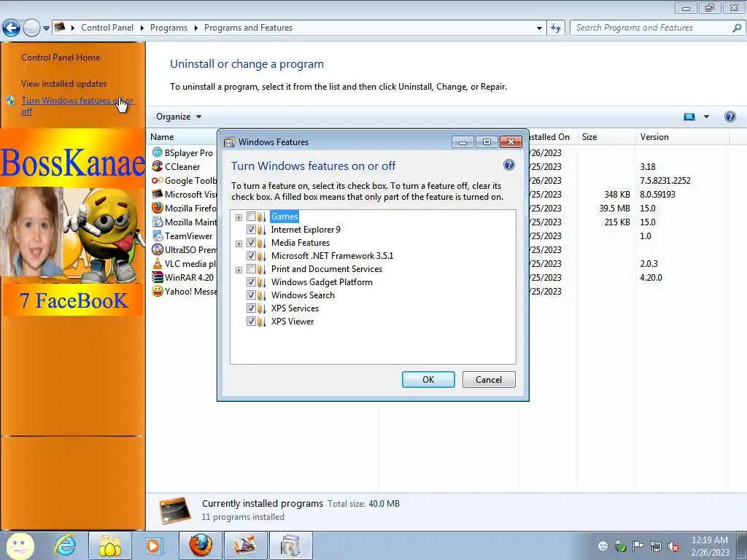Image resolution: width=747 pixels, height=560 pixels.
Task: Open Windows Media Player taskbar icon
Action: [154, 545]
